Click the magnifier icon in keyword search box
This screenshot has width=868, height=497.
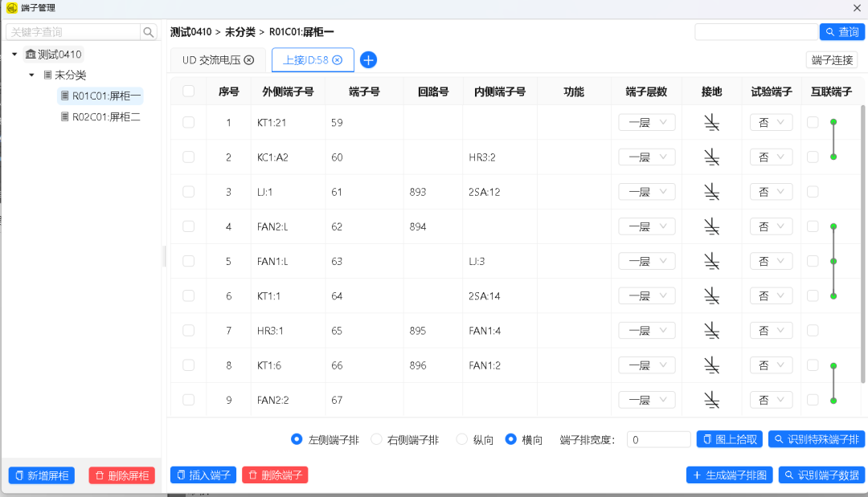tap(149, 32)
